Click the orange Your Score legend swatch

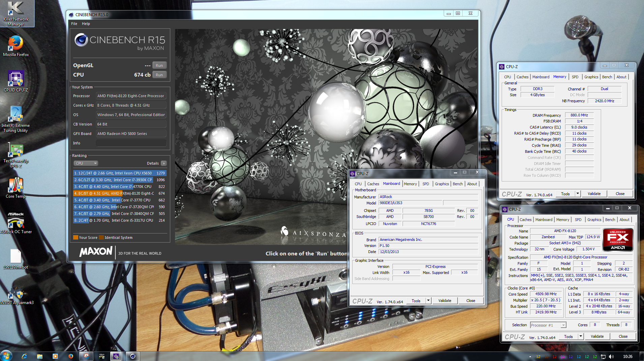point(76,238)
